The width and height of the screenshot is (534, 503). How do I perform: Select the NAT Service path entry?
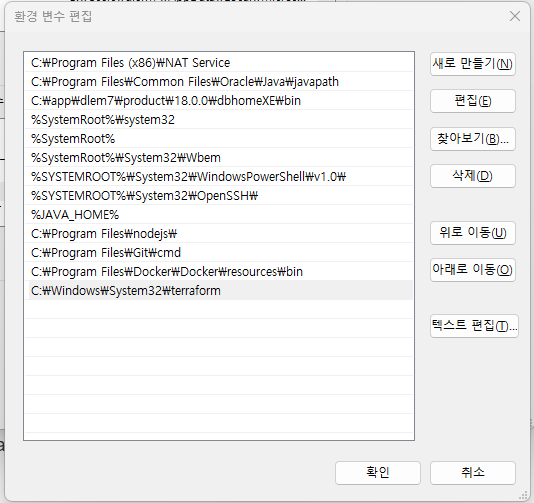coord(219,63)
